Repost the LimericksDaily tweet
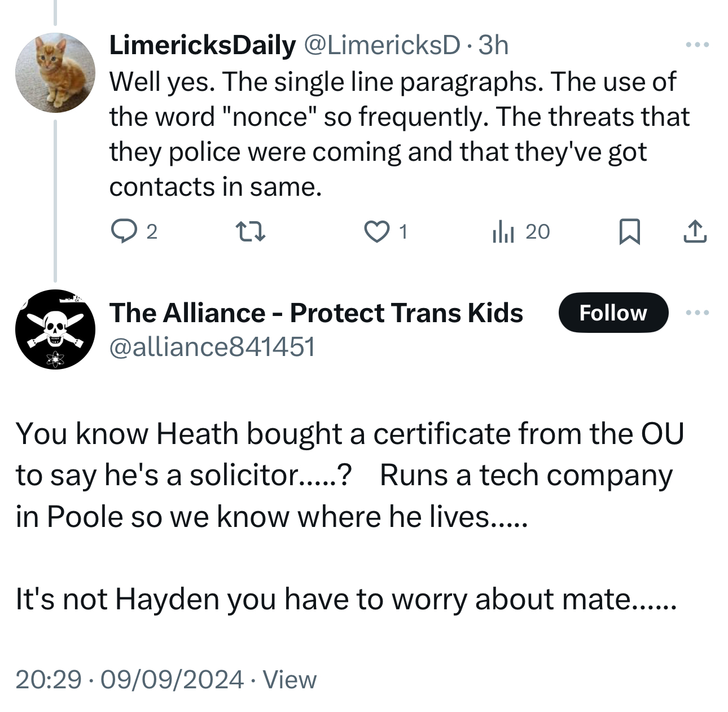728x712 pixels. coord(249,232)
